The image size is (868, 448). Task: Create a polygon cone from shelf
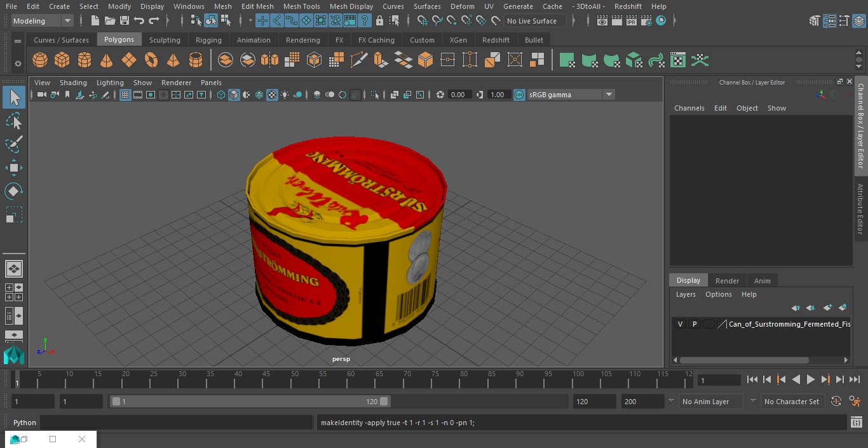tap(107, 60)
